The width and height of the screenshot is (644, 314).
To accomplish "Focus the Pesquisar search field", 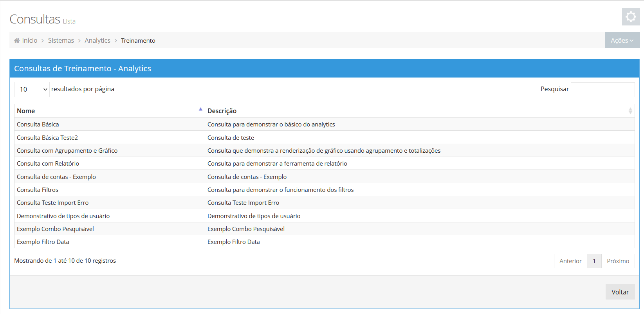I will [x=603, y=89].
